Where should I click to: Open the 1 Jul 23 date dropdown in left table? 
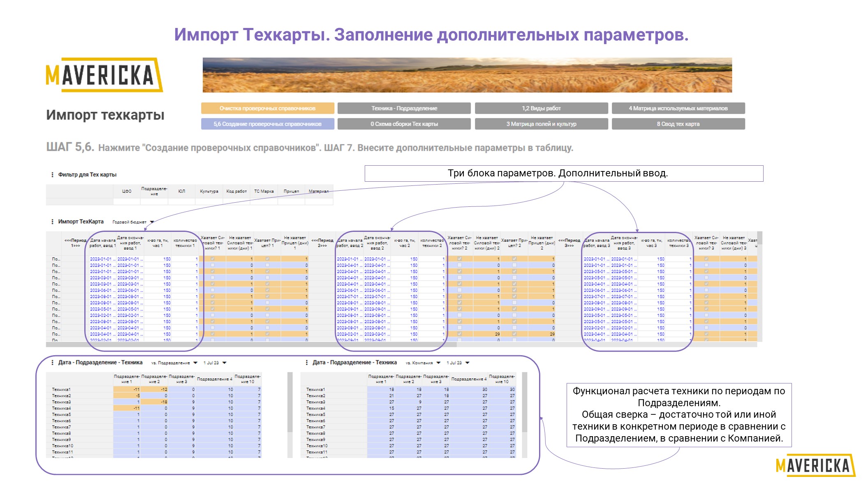pyautogui.click(x=215, y=363)
